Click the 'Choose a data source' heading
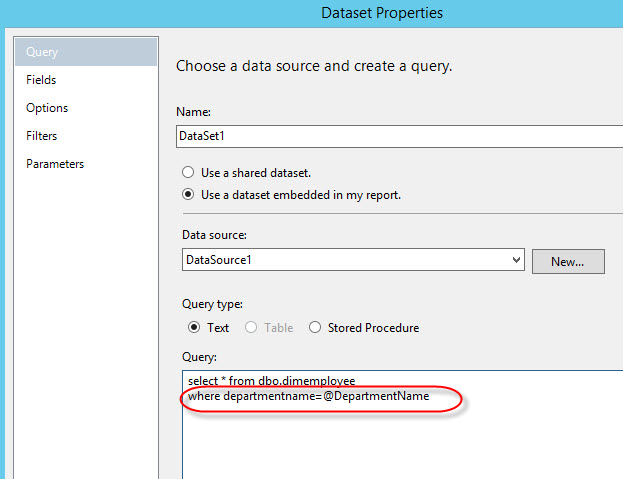 314,66
